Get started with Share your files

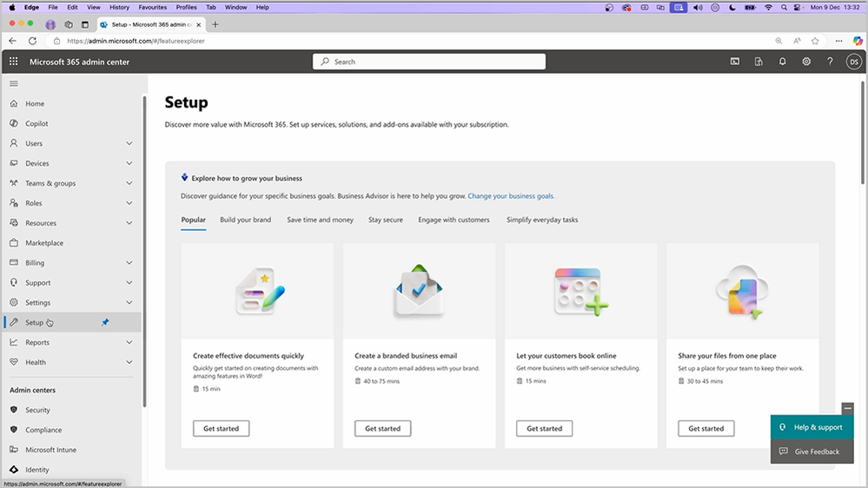point(706,428)
